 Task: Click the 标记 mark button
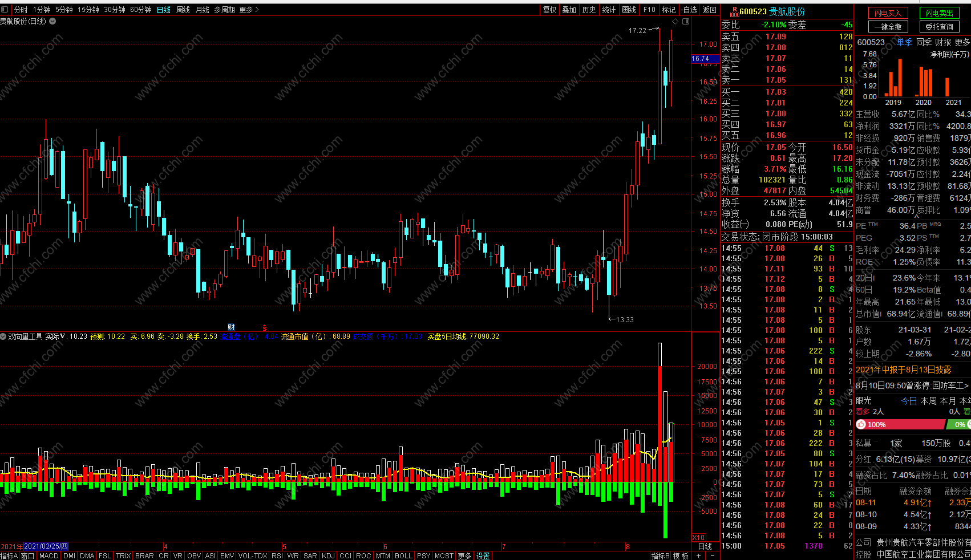669,10
